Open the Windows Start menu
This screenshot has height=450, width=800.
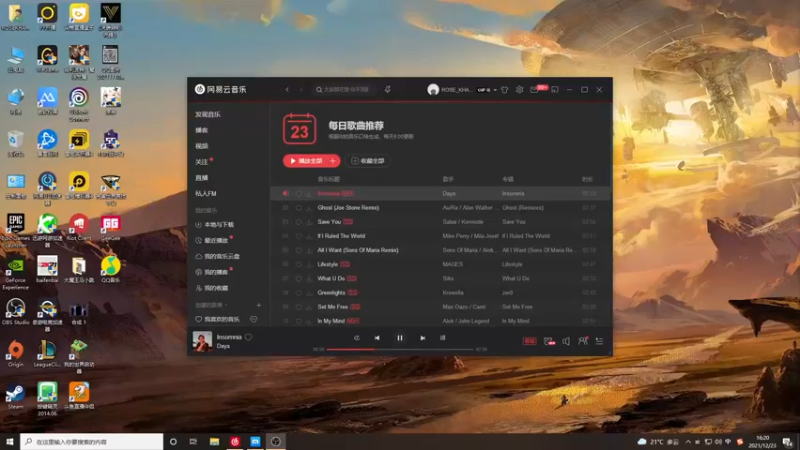pyautogui.click(x=10, y=441)
